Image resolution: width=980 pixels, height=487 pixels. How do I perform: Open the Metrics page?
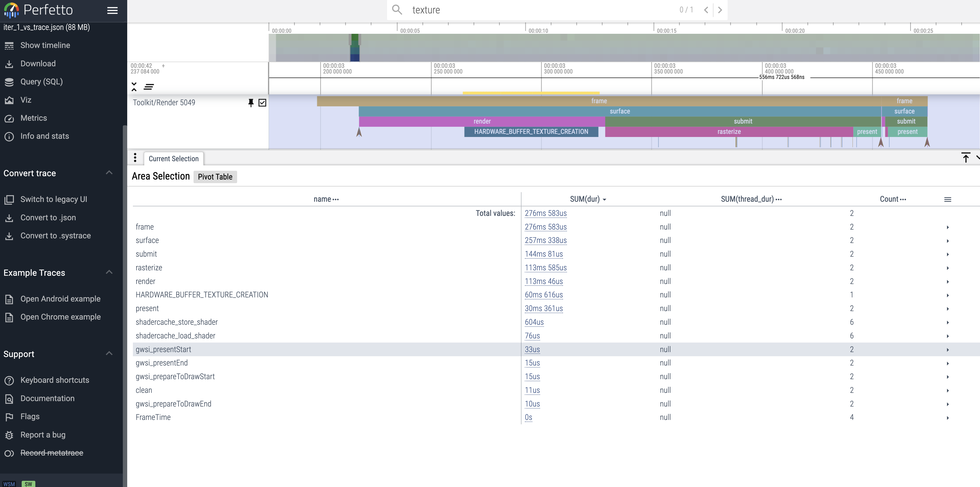click(x=34, y=118)
